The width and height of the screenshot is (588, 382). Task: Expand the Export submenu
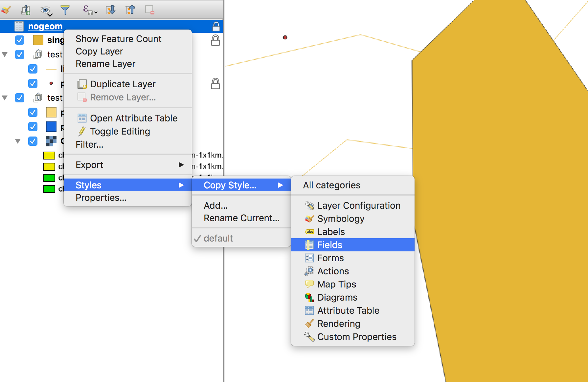(x=127, y=165)
